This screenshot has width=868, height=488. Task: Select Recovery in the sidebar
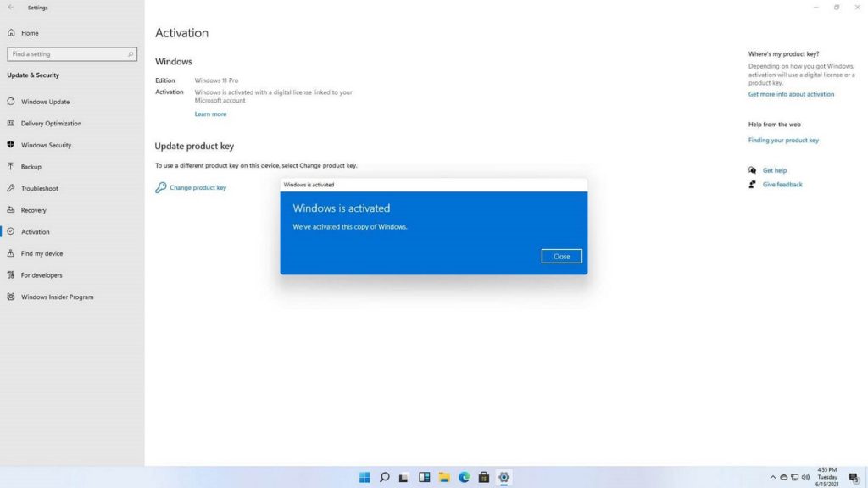click(34, 210)
